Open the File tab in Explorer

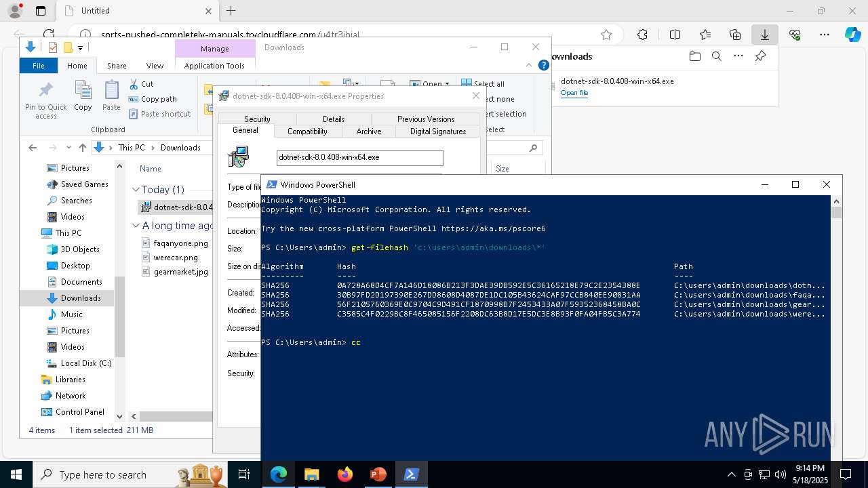tap(39, 66)
